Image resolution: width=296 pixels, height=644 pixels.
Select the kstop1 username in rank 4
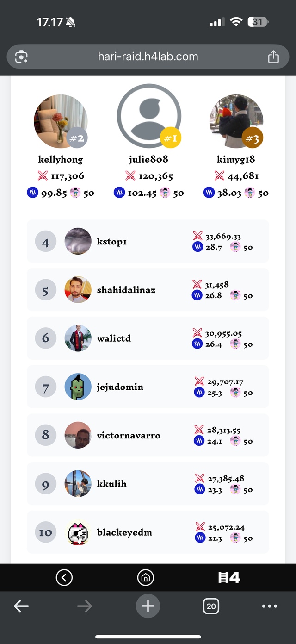coord(112,241)
